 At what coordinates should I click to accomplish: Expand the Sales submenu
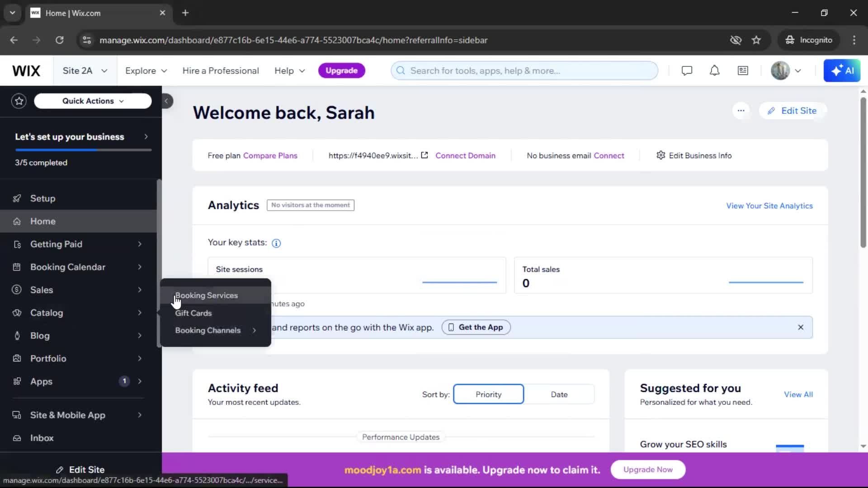[140, 290]
